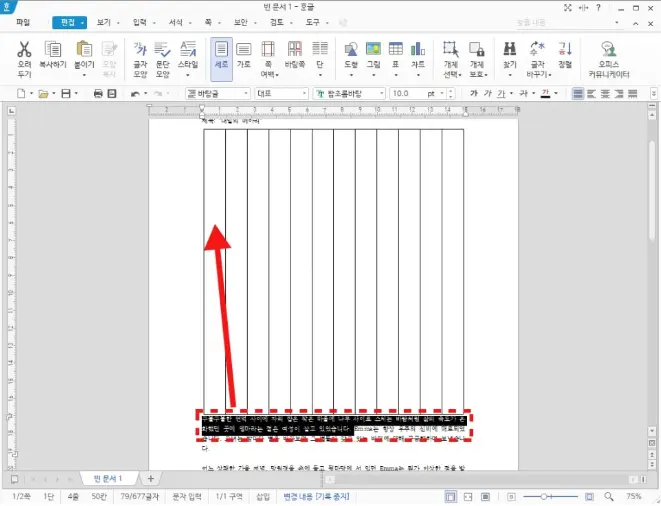Click the 찾기 binoculars icon
Screen dimensions: 661x506
(x=509, y=50)
